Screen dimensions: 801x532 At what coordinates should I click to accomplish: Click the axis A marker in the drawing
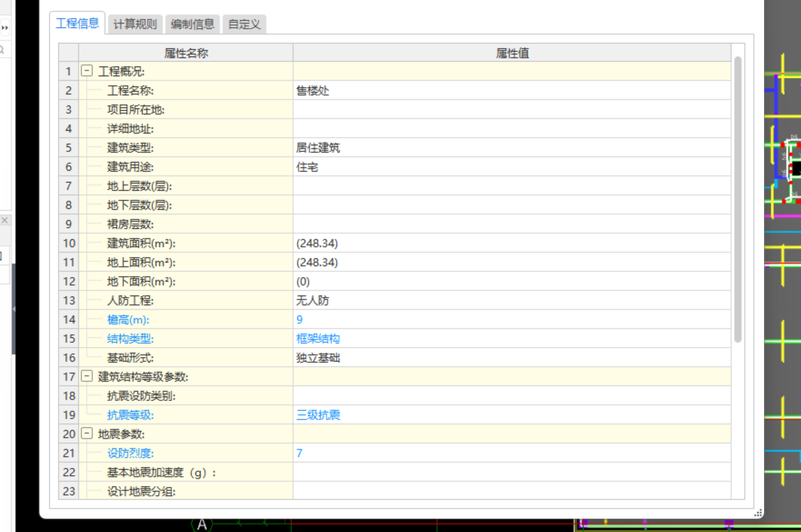coord(202,525)
